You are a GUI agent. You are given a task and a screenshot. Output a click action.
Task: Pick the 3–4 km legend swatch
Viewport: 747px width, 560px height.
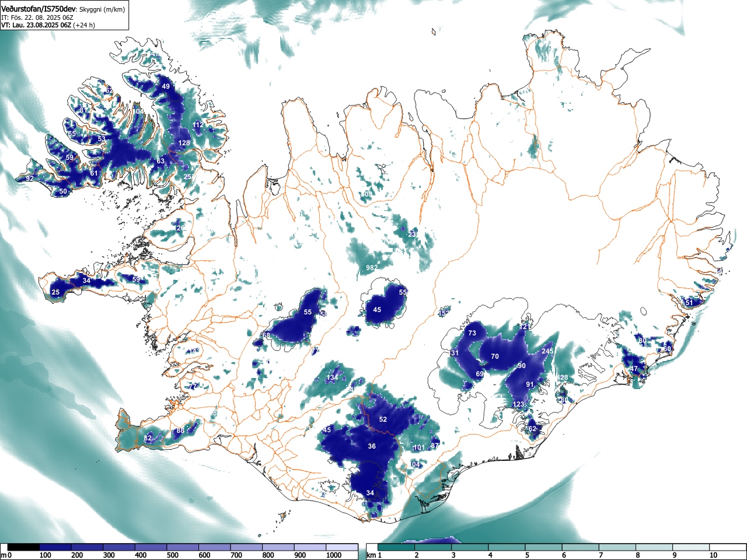point(471,547)
